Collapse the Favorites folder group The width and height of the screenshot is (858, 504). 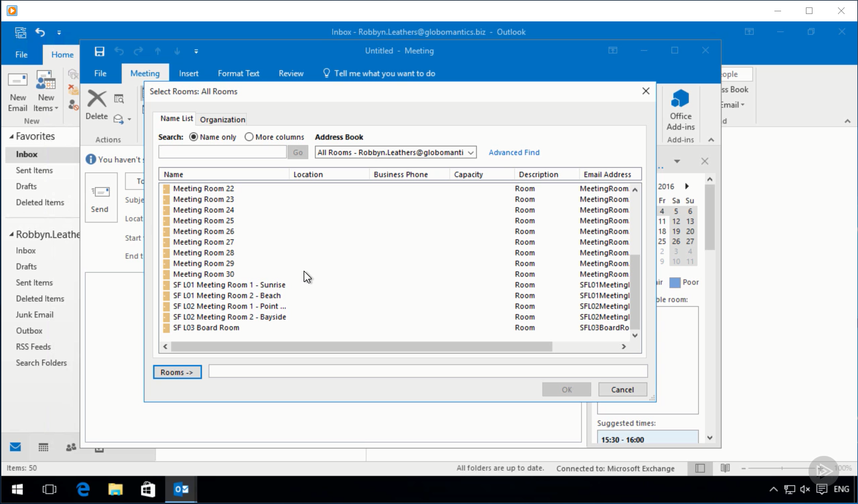pyautogui.click(x=11, y=136)
